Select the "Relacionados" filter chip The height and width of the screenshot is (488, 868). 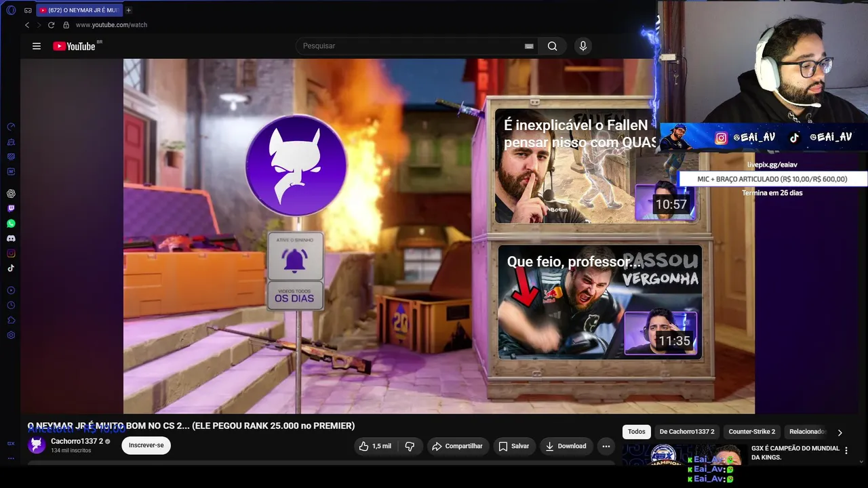(x=806, y=432)
